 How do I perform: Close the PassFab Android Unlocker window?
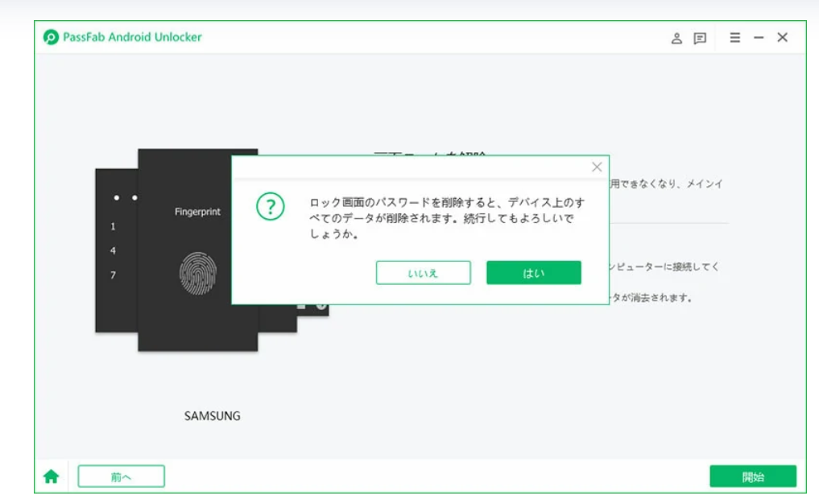coord(783,37)
